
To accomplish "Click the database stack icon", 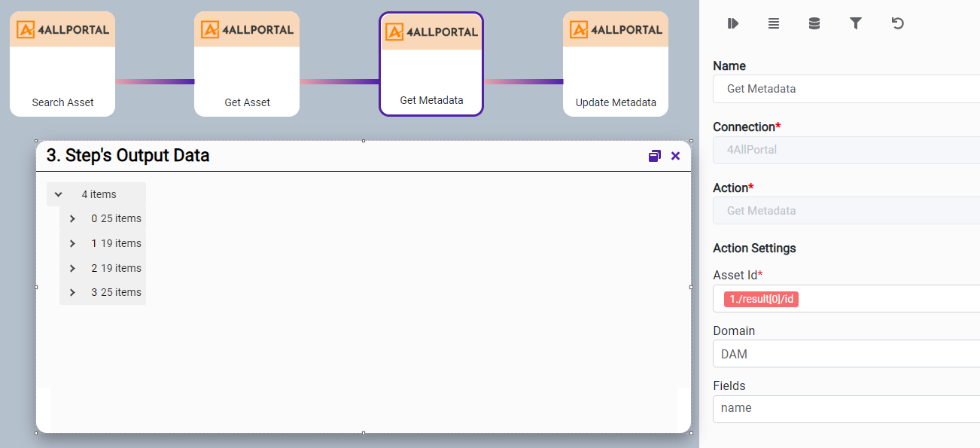I will tap(814, 23).
